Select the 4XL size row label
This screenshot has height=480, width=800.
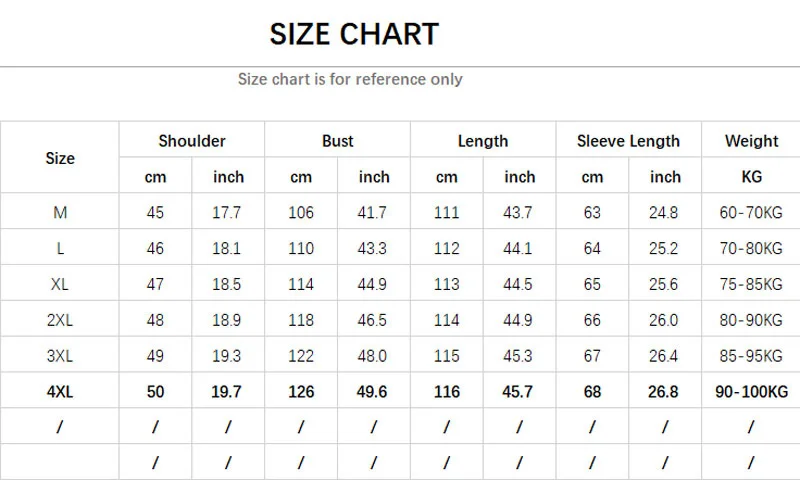click(x=60, y=392)
